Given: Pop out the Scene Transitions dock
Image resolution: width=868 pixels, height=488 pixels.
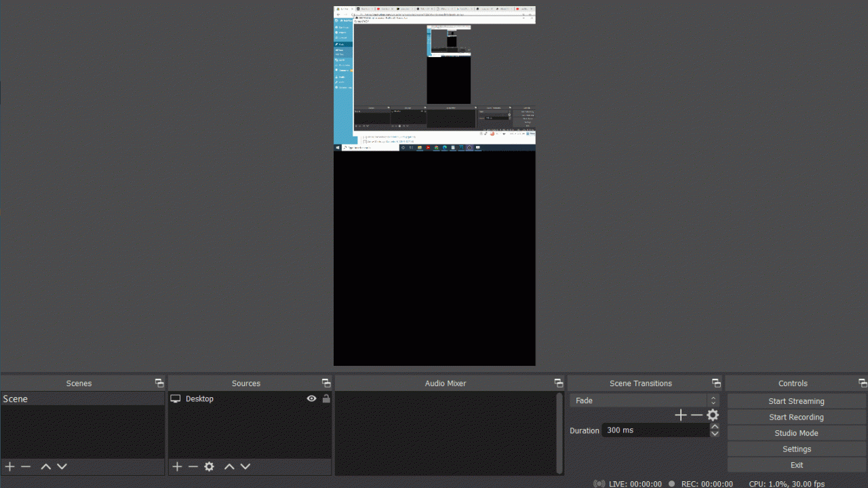Looking at the screenshot, I should pos(716,383).
